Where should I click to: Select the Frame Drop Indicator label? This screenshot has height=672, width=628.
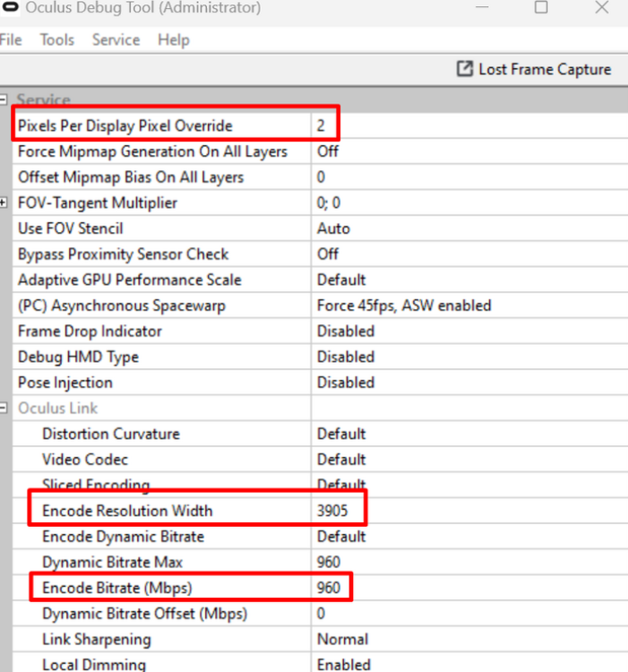(x=90, y=332)
